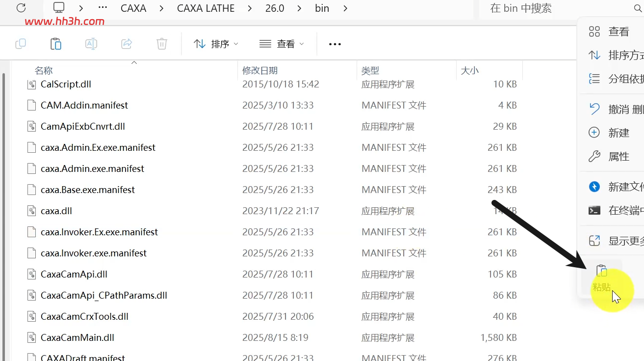Go to CAXA folder in breadcrumb
Viewport: 644px width, 361px height.
133,8
